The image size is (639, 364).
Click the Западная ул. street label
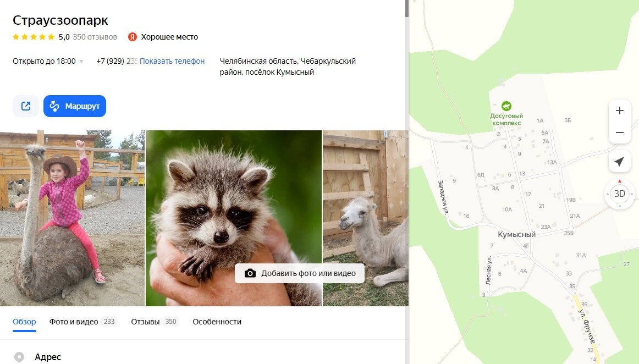443,197
